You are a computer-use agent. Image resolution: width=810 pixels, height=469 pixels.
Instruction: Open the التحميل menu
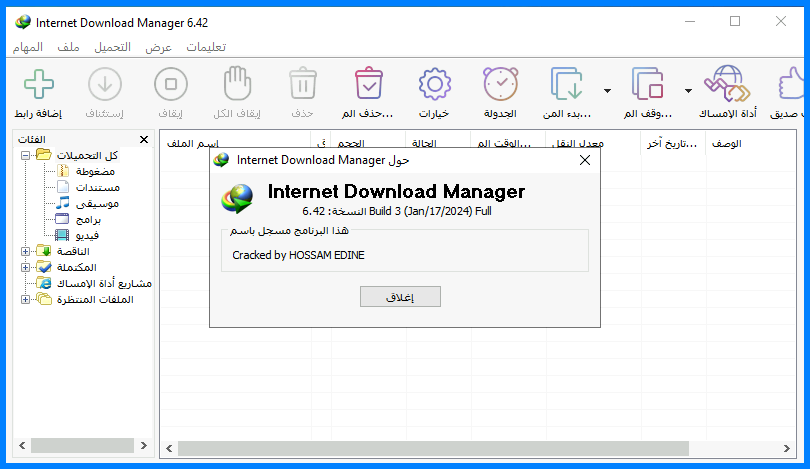113,47
